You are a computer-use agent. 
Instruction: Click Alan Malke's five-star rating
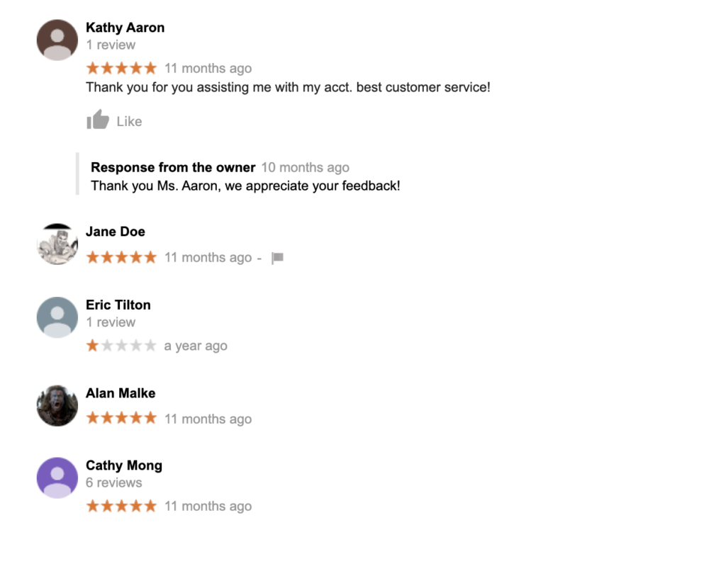pos(121,418)
